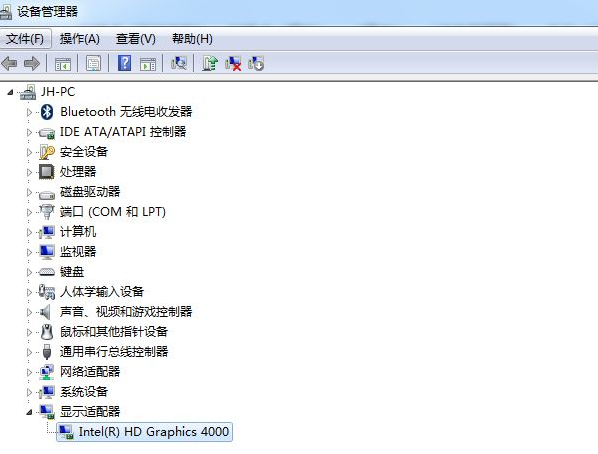
Task: Expand the 安全设备 node
Action: click(29, 152)
